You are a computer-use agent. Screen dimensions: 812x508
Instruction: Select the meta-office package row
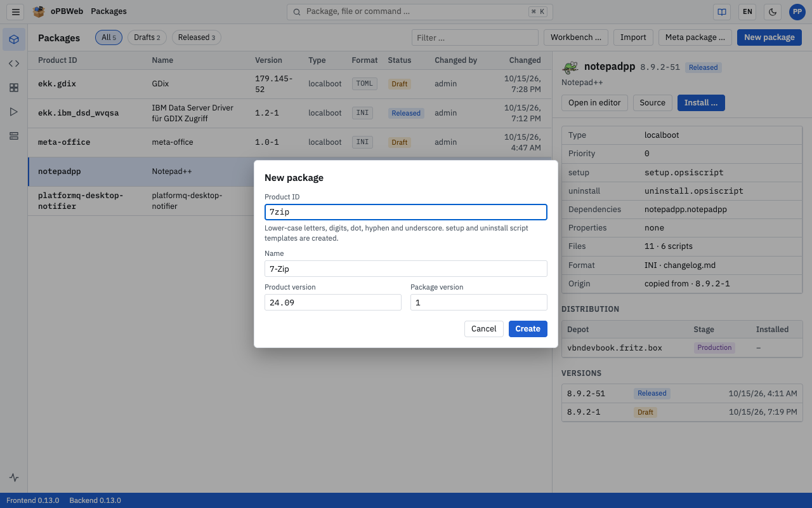coord(290,142)
